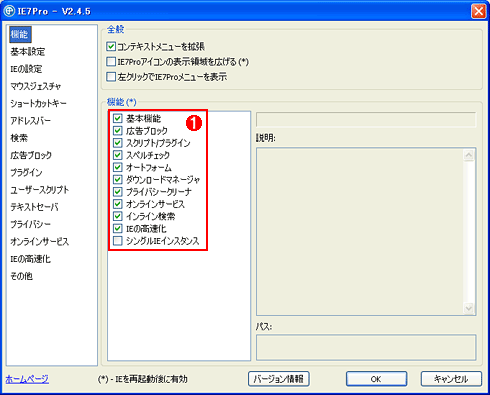This screenshot has width=490, height=395.
Task: Click the IE7Pro title bar icon
Action: [9, 11]
